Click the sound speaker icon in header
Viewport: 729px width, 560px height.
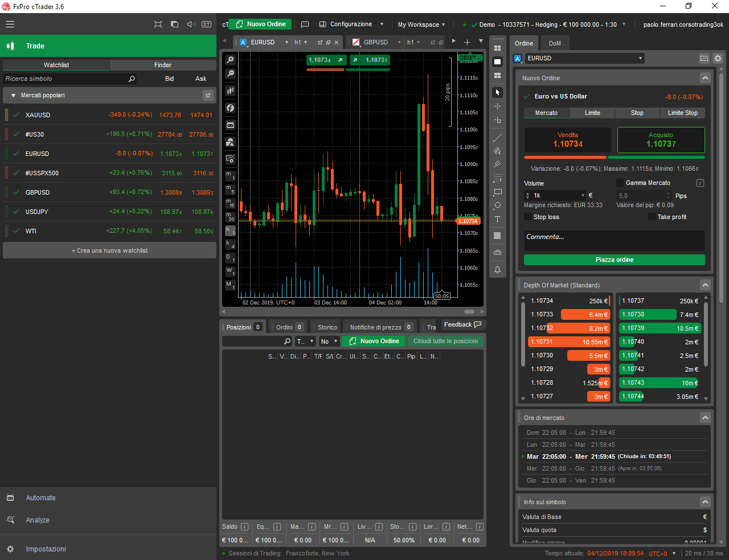(x=191, y=24)
